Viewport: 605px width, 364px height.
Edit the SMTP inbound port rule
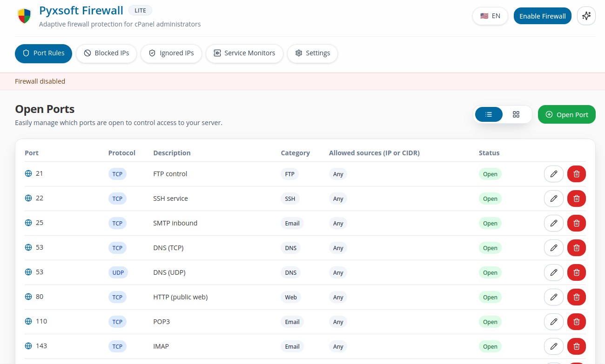pyautogui.click(x=553, y=223)
